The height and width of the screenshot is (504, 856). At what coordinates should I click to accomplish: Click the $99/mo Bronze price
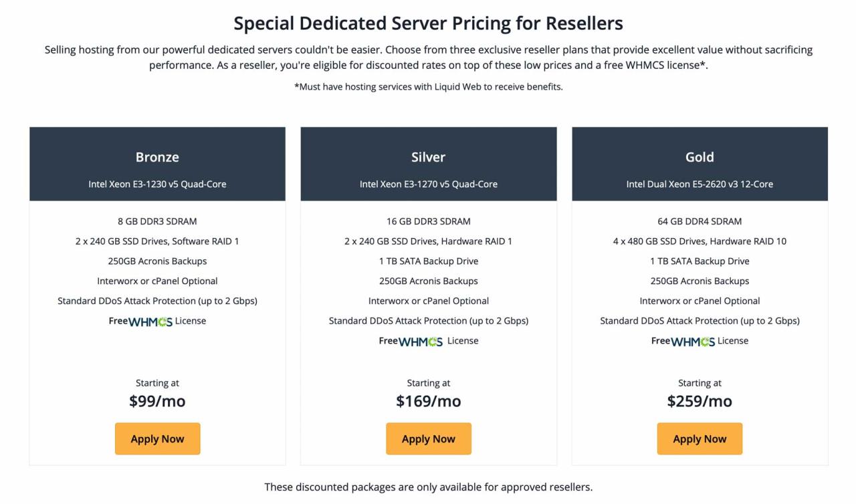click(x=157, y=401)
